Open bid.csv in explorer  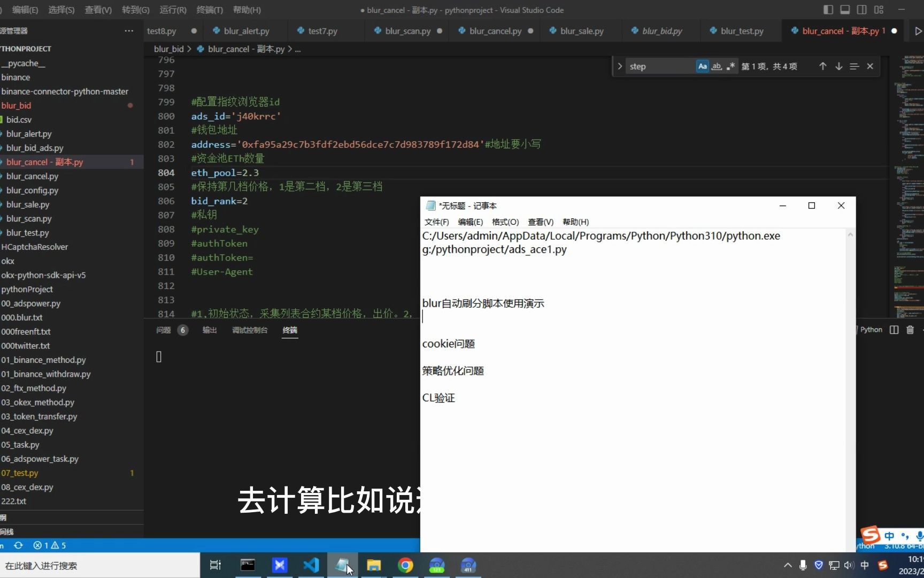point(19,119)
